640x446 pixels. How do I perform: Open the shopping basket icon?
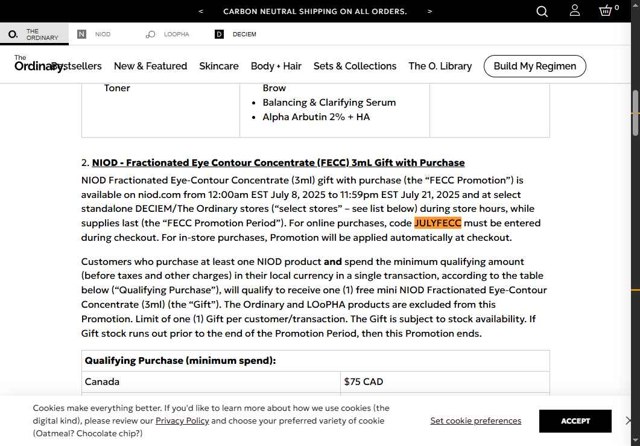pos(606,11)
